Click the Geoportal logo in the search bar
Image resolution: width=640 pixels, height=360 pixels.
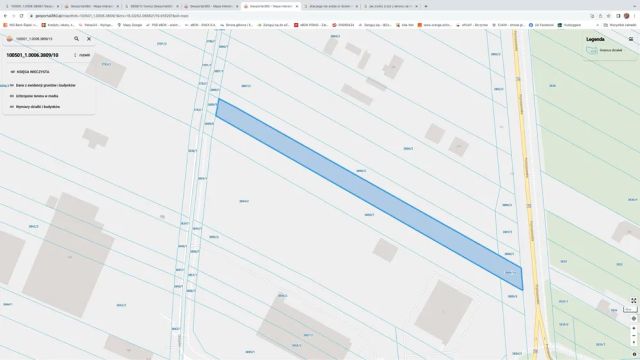[x=9, y=39]
